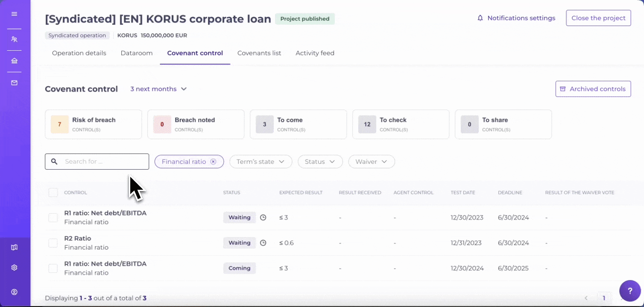The height and width of the screenshot is (307, 644).
Task: Click the Coming status badge
Action: tap(239, 268)
